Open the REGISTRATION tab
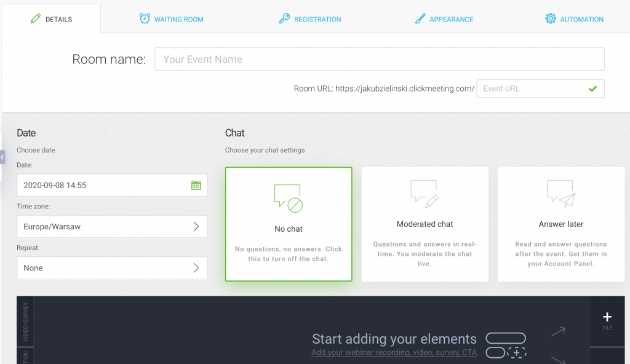Screen dimensions: 630x364 click(310, 19)
